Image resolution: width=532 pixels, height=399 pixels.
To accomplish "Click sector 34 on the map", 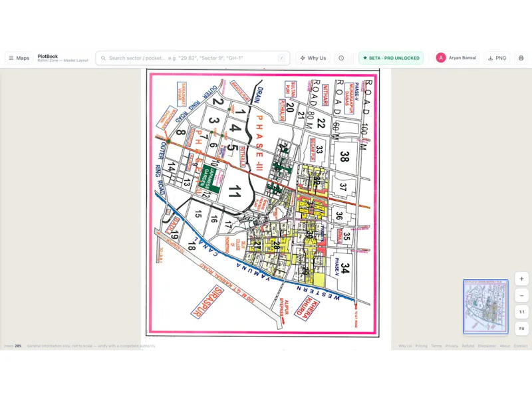I will click(345, 268).
